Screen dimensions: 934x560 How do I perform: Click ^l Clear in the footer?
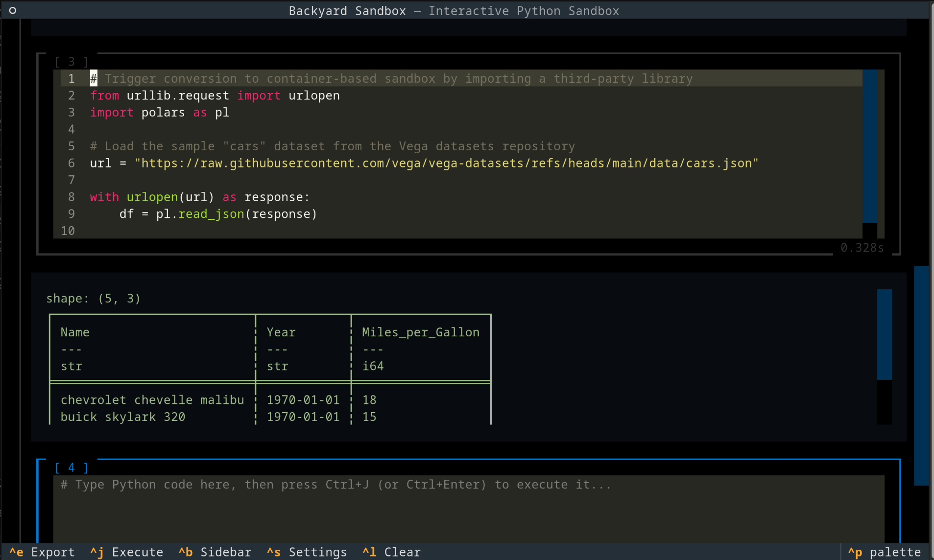pyautogui.click(x=391, y=552)
